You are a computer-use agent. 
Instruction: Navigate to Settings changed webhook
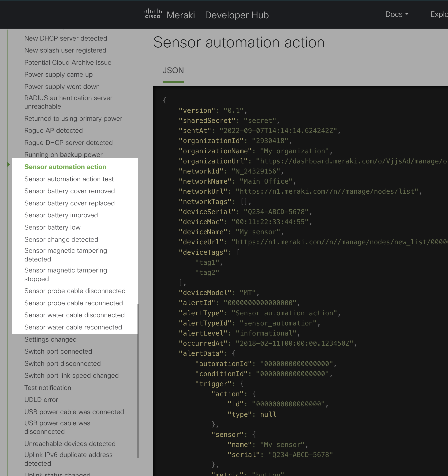click(50, 340)
